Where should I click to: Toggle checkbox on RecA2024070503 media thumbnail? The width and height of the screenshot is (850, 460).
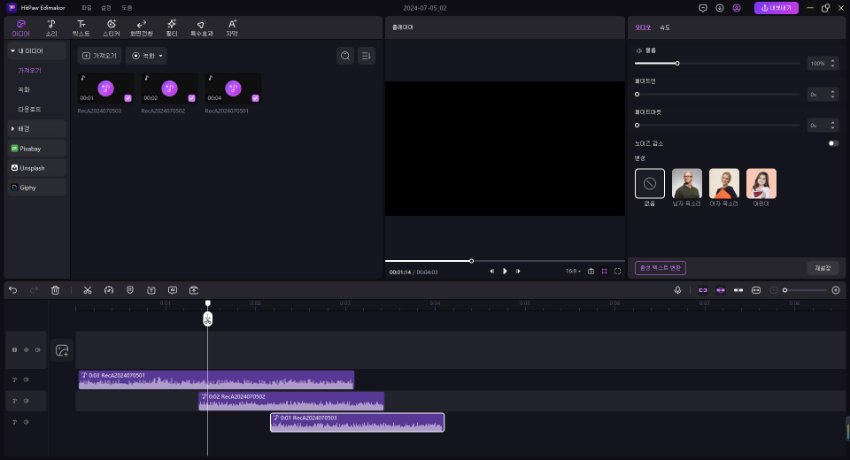pos(127,98)
